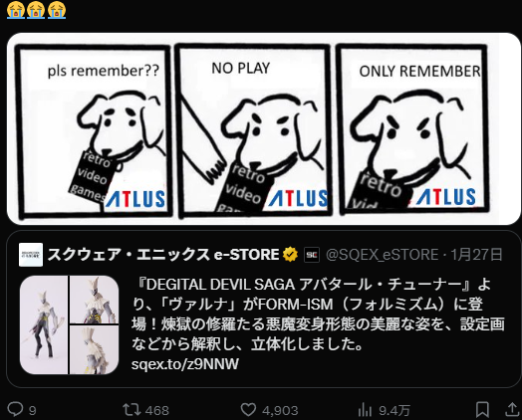Click the reply speech bubble icon
The width and height of the screenshot is (522, 420).
15,410
